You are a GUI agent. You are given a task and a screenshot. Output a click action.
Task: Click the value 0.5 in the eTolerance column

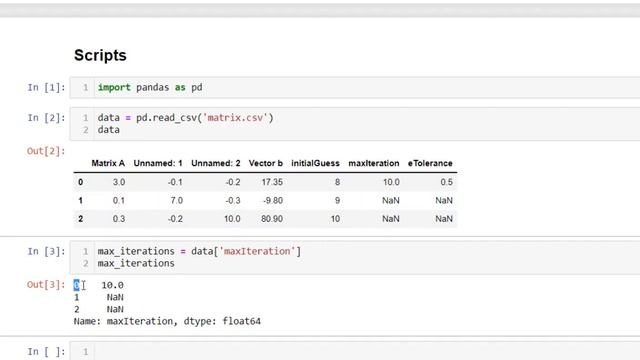tap(447, 182)
